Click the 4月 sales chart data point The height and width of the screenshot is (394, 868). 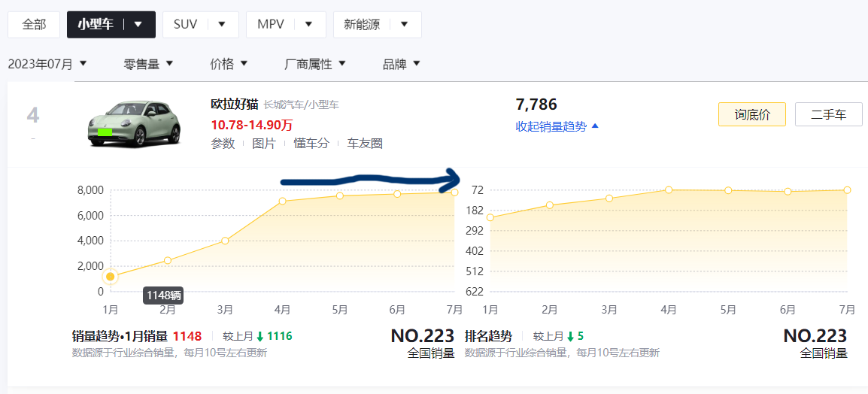(282, 202)
